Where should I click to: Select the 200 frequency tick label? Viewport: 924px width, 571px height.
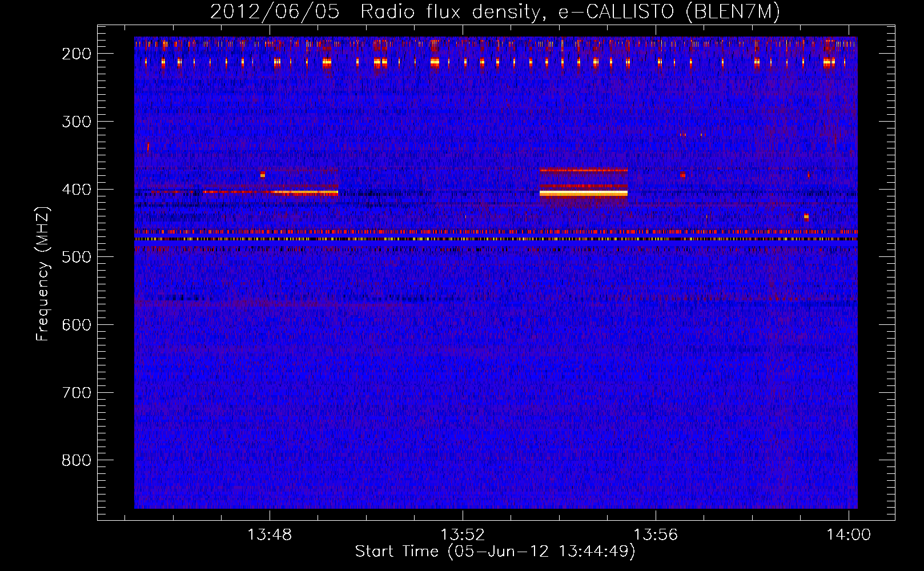[77, 54]
